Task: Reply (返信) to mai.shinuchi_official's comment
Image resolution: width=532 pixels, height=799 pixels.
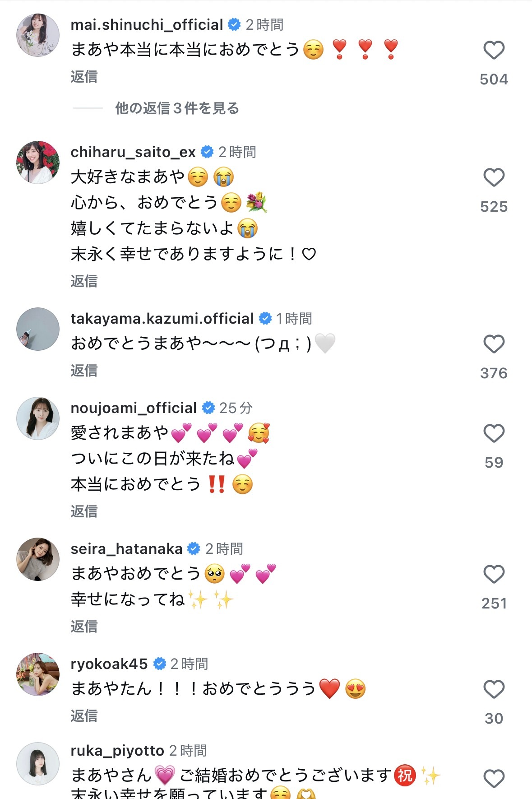Action: tap(84, 77)
